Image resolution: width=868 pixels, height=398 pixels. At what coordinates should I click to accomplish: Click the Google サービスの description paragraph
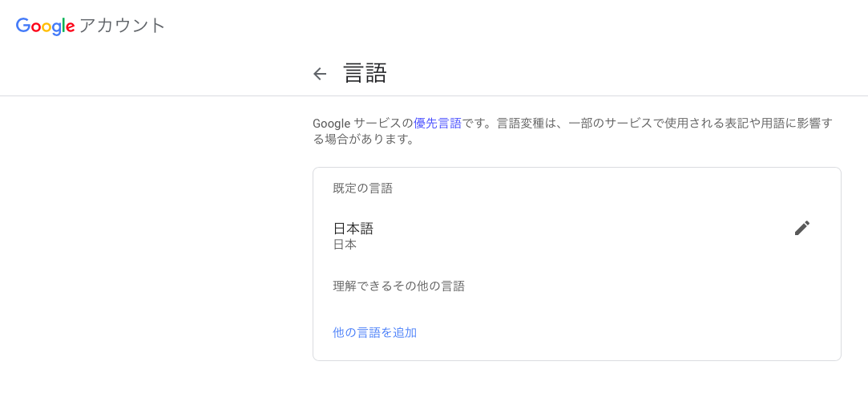(572, 131)
